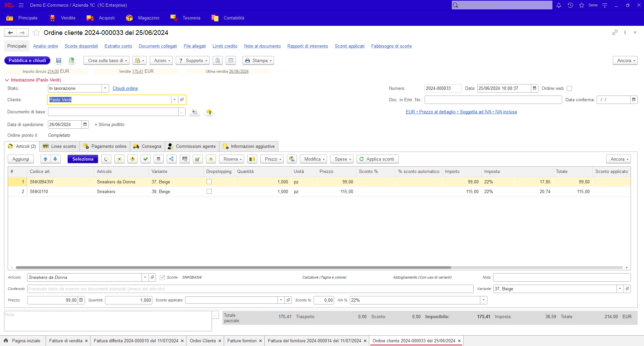Image resolution: width=644 pixels, height=346 pixels.
Task: Open the Supporto dropdown
Action: (x=193, y=60)
